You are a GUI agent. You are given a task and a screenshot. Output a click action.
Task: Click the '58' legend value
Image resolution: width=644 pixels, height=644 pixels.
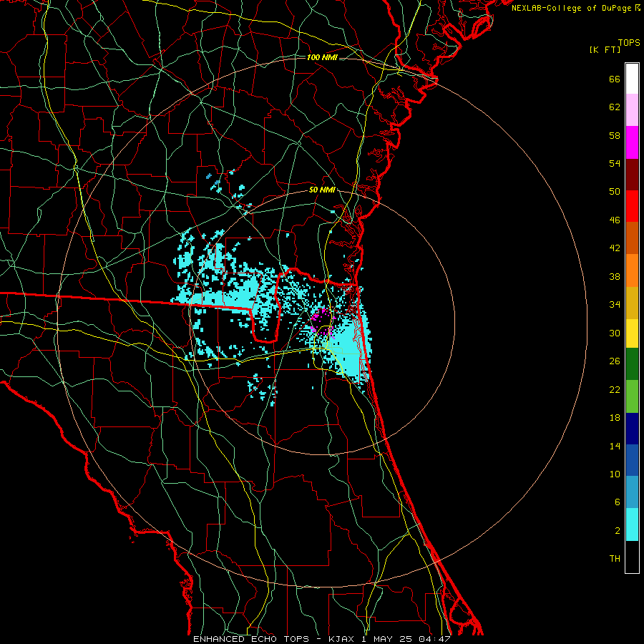[615, 135]
